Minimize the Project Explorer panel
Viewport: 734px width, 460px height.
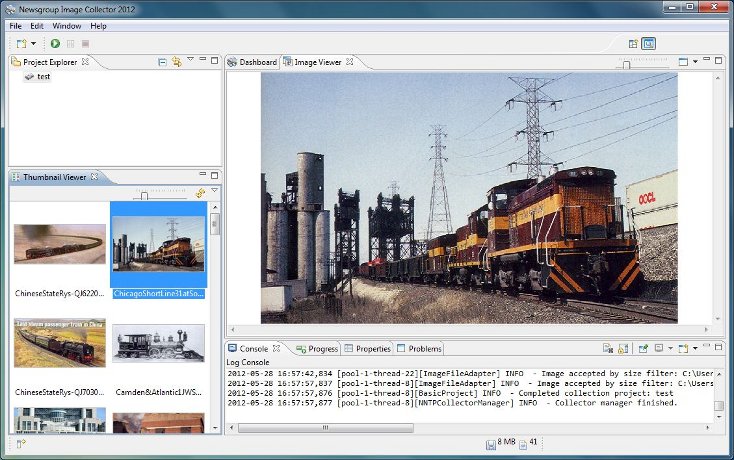pyautogui.click(x=203, y=59)
